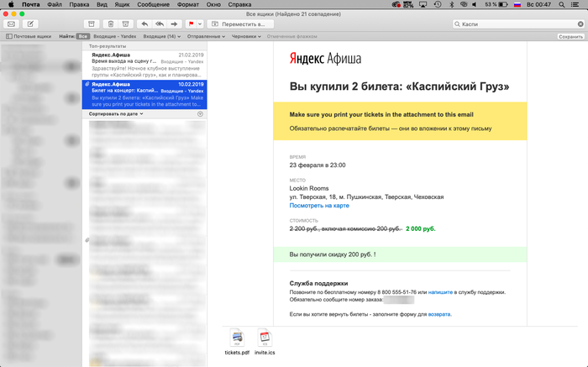Compose a new message with pencil icon
Image resolution: width=588 pixels, height=367 pixels.
tap(30, 24)
